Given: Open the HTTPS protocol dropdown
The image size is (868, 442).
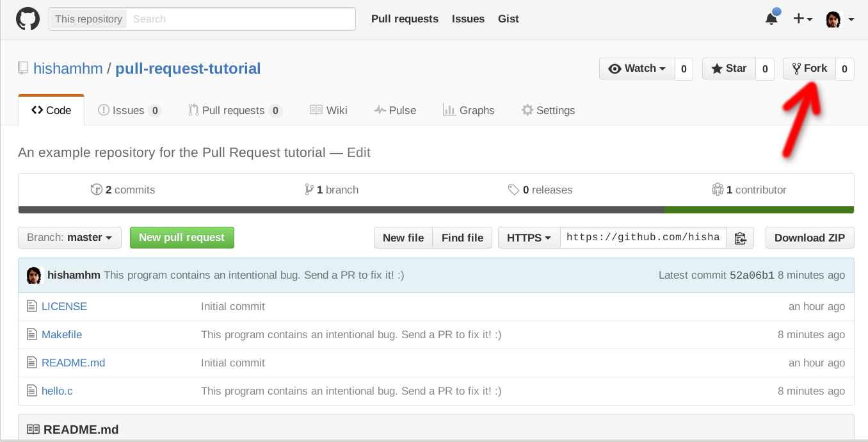Looking at the screenshot, I should click(529, 238).
